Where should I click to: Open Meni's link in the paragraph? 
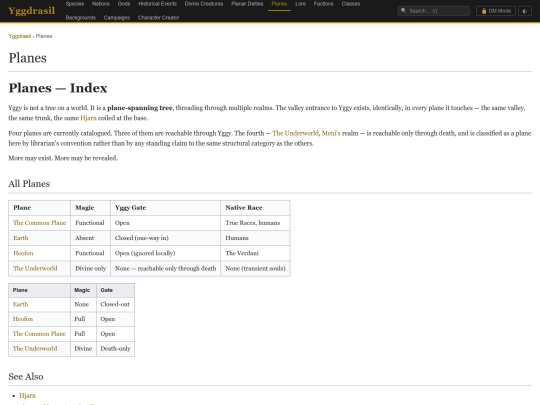[331, 133]
